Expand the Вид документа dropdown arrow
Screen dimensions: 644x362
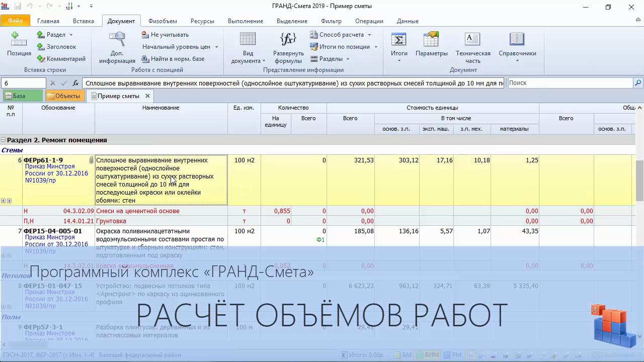pos(264,61)
